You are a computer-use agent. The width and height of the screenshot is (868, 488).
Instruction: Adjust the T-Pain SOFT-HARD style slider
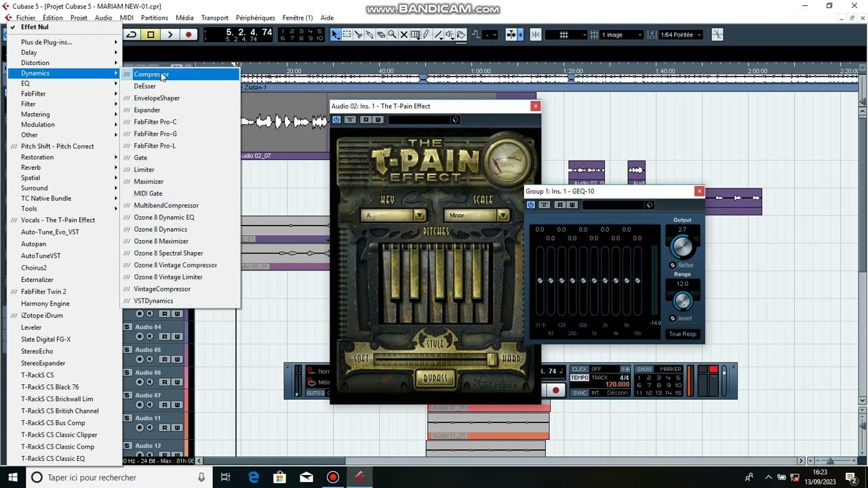(434, 359)
